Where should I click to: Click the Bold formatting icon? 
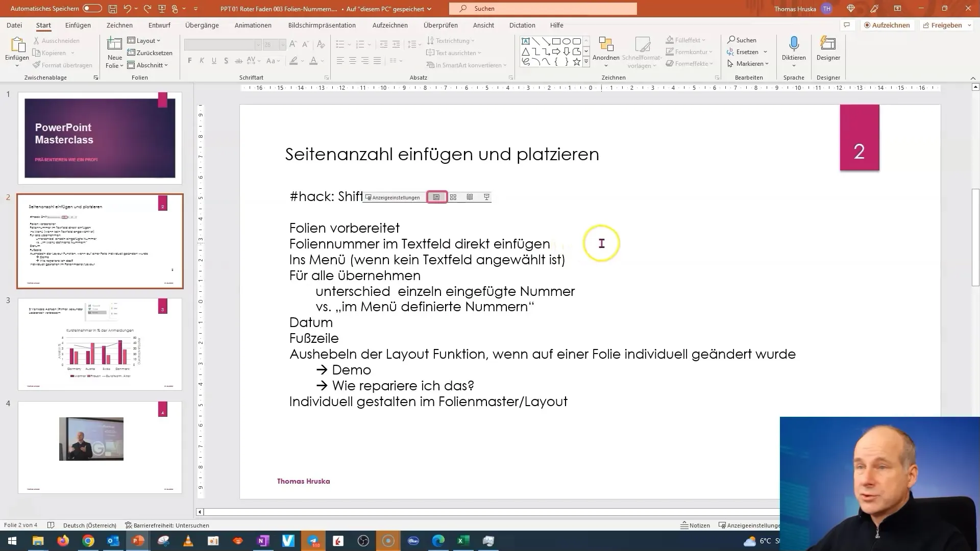pos(189,61)
